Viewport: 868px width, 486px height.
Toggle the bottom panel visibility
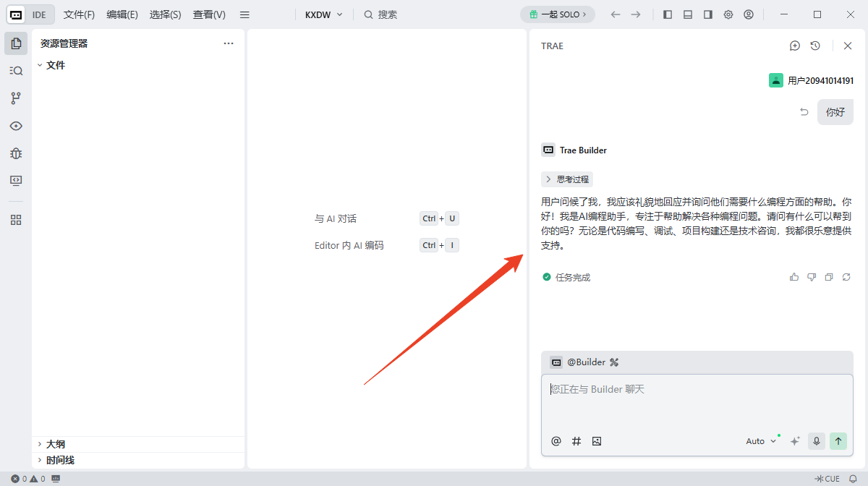coord(687,14)
